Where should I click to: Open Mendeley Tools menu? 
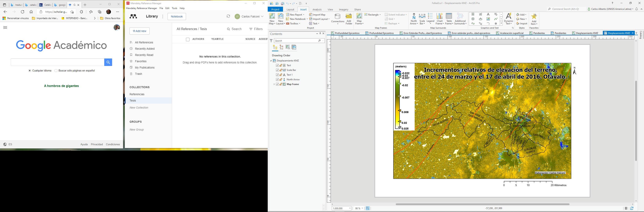point(174,8)
